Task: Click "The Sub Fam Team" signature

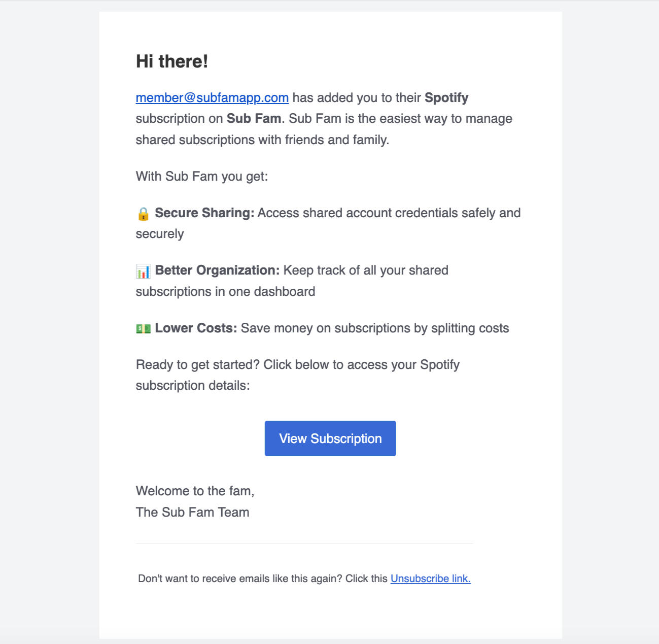Action: (193, 513)
